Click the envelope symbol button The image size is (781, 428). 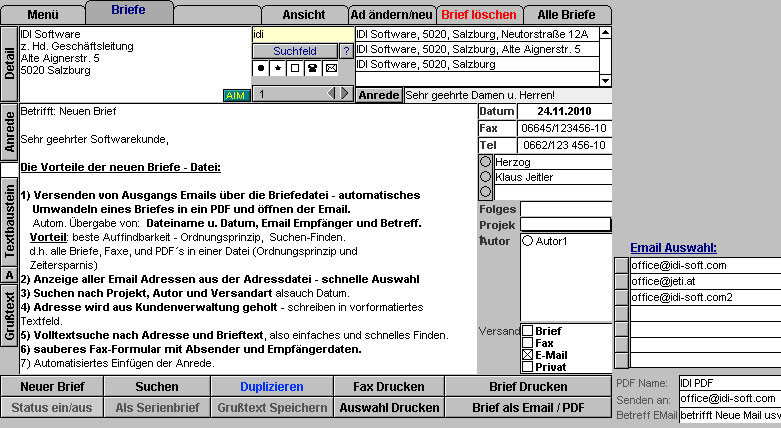(x=331, y=68)
